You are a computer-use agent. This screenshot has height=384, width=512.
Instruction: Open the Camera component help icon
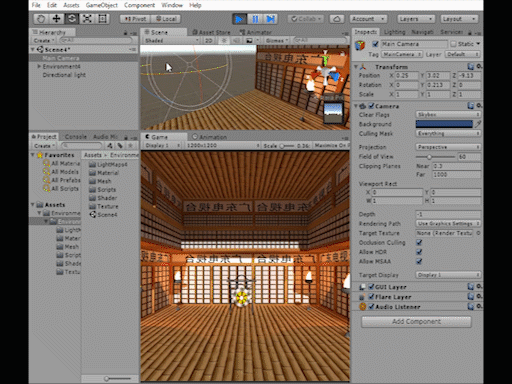pyautogui.click(x=471, y=106)
